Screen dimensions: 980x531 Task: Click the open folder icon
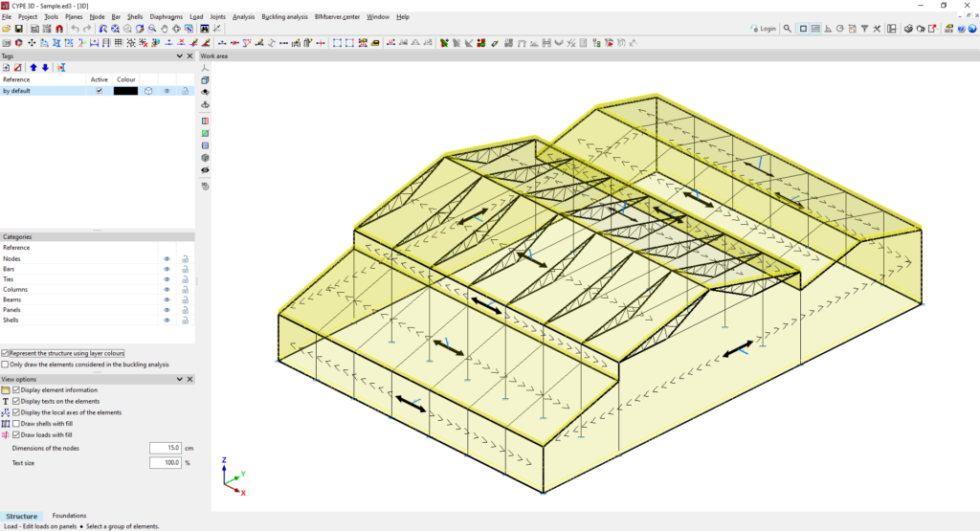coord(7,30)
